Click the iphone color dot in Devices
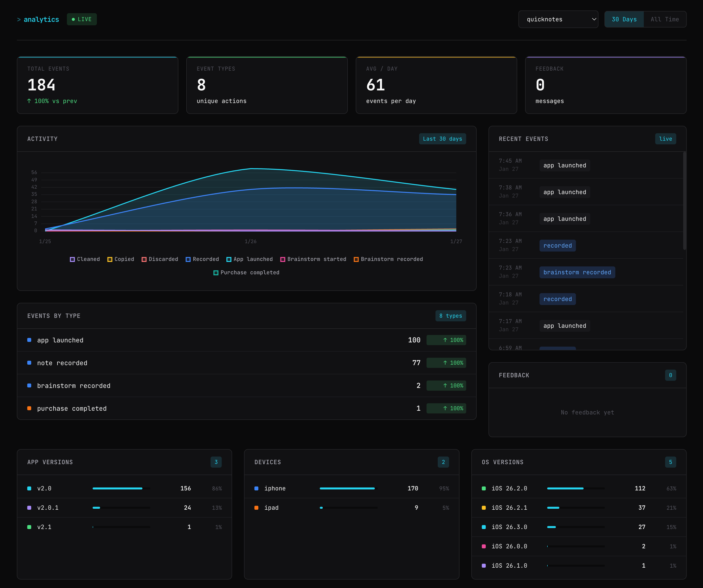This screenshot has height=588, width=703. coord(256,488)
